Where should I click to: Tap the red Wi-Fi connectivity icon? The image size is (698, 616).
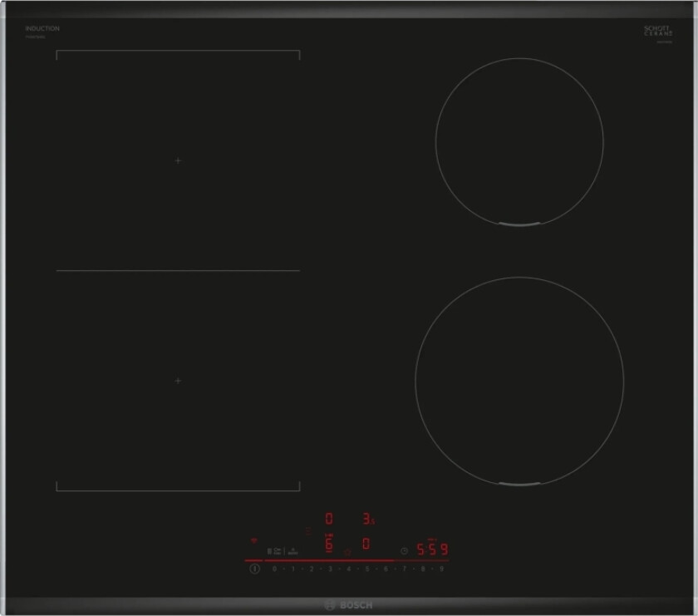pyautogui.click(x=254, y=540)
